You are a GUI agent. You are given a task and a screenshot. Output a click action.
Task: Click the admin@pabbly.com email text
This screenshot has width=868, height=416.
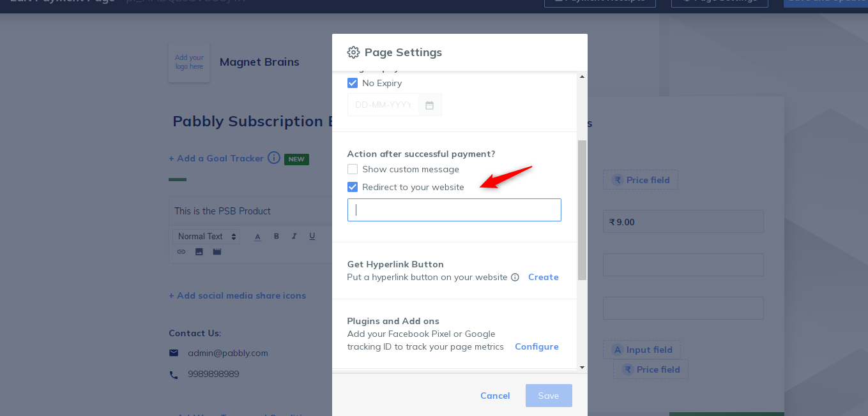(x=228, y=353)
